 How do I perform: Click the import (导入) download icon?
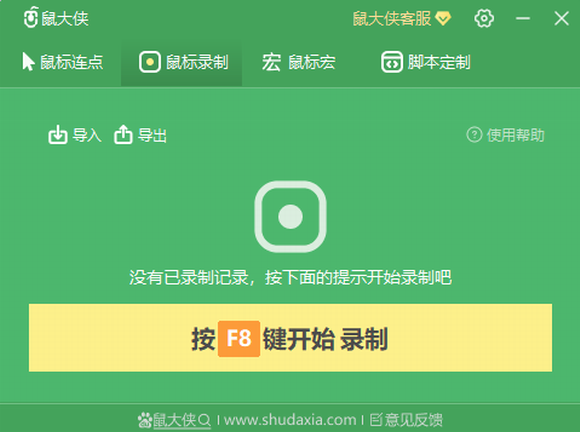(58, 135)
